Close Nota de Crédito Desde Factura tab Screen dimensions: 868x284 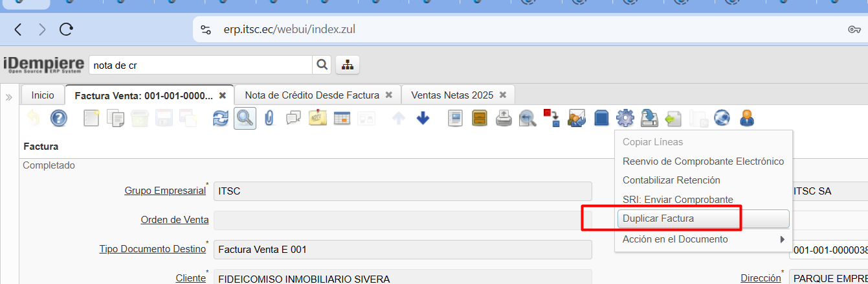389,95
